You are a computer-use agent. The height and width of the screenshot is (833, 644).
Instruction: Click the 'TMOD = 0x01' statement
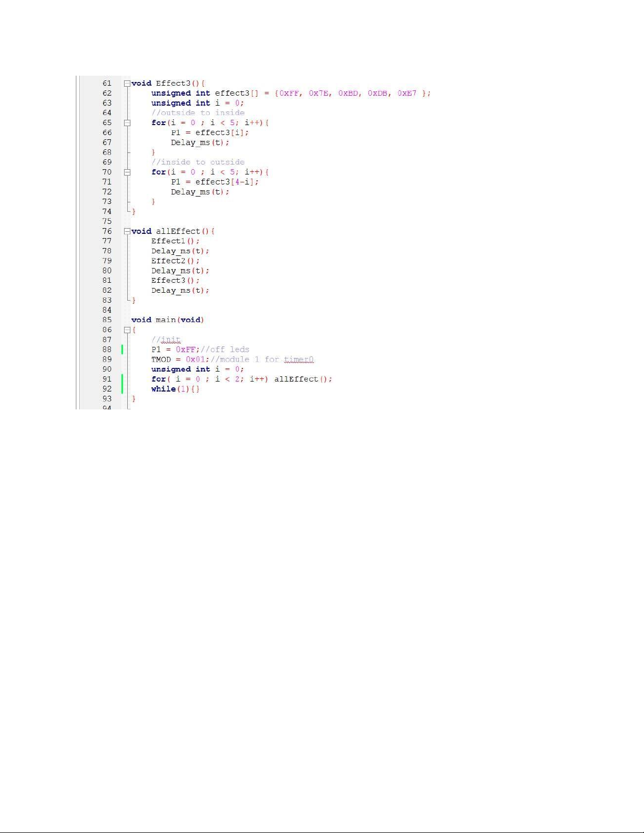(x=180, y=359)
